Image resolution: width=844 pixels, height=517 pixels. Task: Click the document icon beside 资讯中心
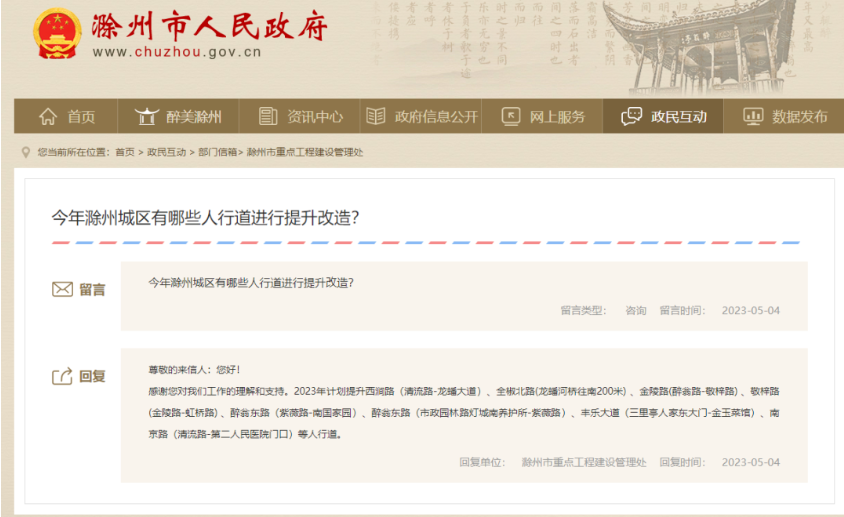point(267,116)
